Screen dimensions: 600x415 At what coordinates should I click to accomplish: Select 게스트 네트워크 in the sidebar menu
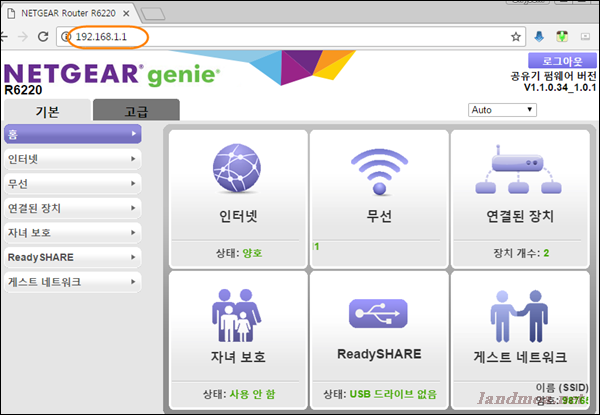pyautogui.click(x=73, y=282)
